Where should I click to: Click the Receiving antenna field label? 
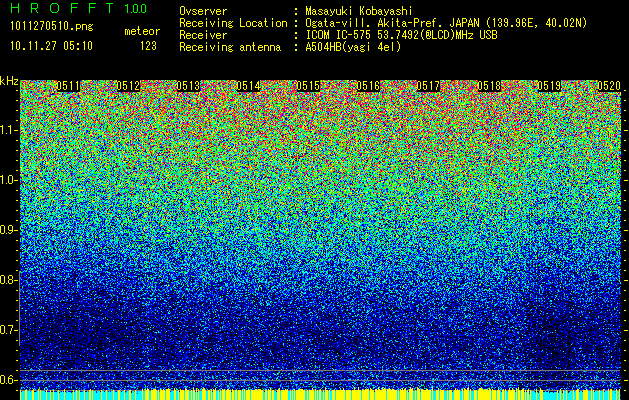pos(230,47)
